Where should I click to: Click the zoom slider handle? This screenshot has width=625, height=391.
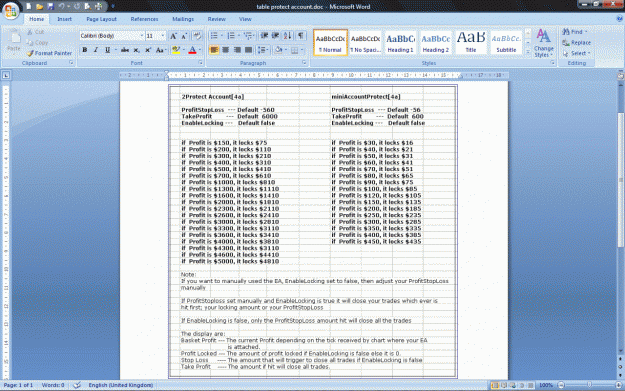[589, 385]
